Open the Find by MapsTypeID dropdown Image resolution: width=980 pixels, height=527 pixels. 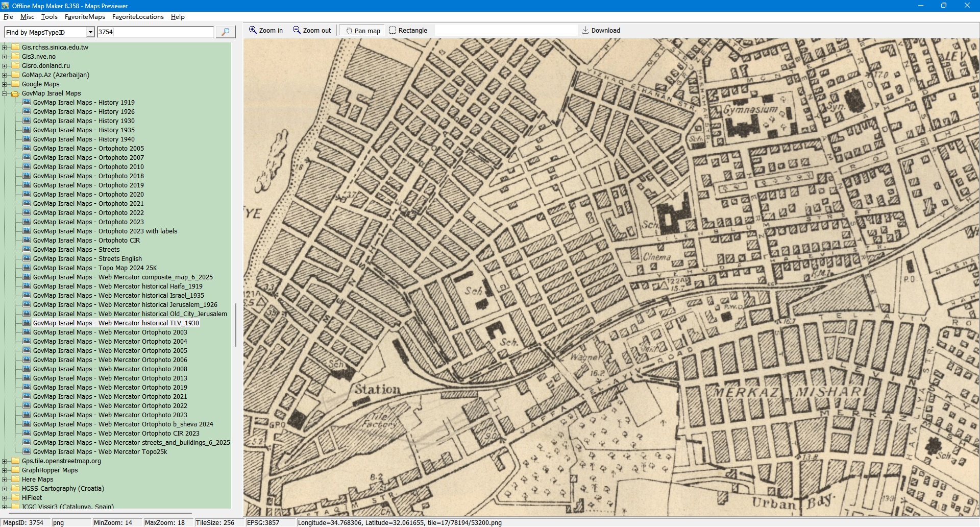[90, 32]
